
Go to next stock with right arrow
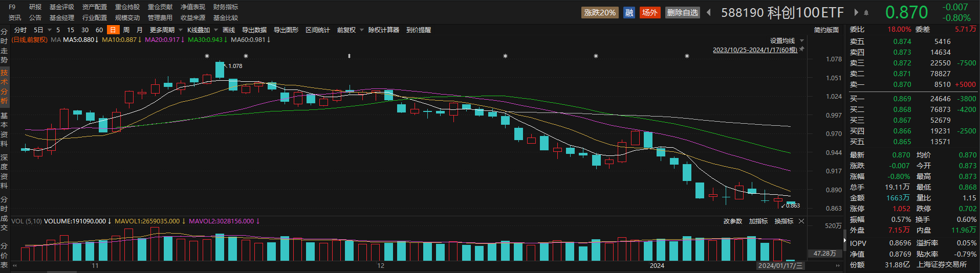click(x=856, y=12)
